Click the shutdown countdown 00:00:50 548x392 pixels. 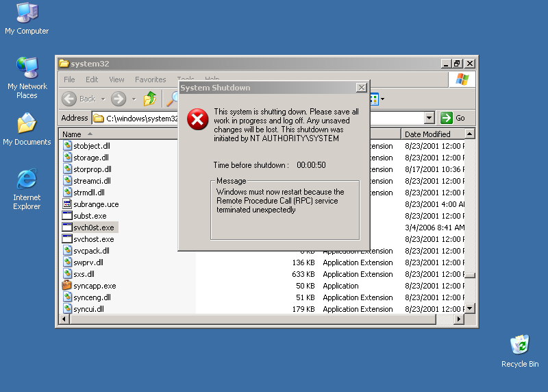pyautogui.click(x=311, y=165)
